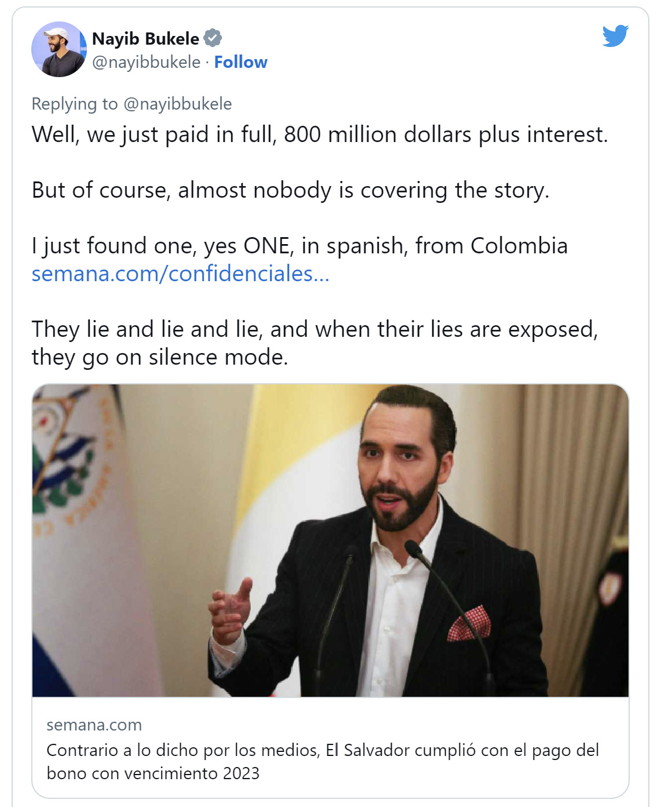The width and height of the screenshot is (672, 807).
Task: Click the gesturing hand in the photo
Action: (x=232, y=609)
